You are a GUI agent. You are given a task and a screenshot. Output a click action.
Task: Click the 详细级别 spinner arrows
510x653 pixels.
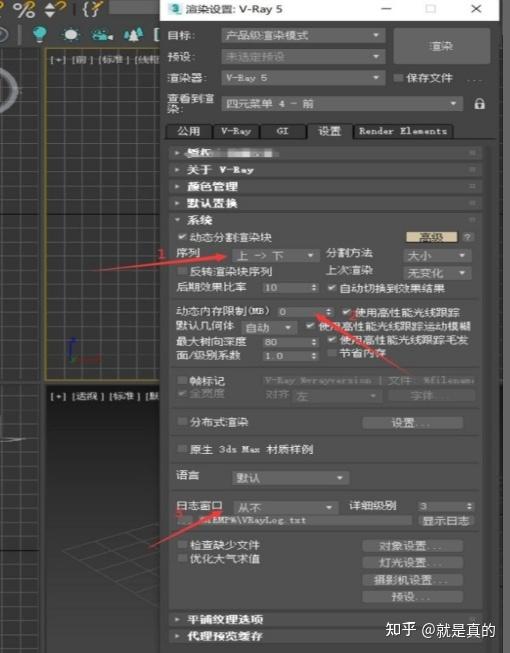pos(470,506)
